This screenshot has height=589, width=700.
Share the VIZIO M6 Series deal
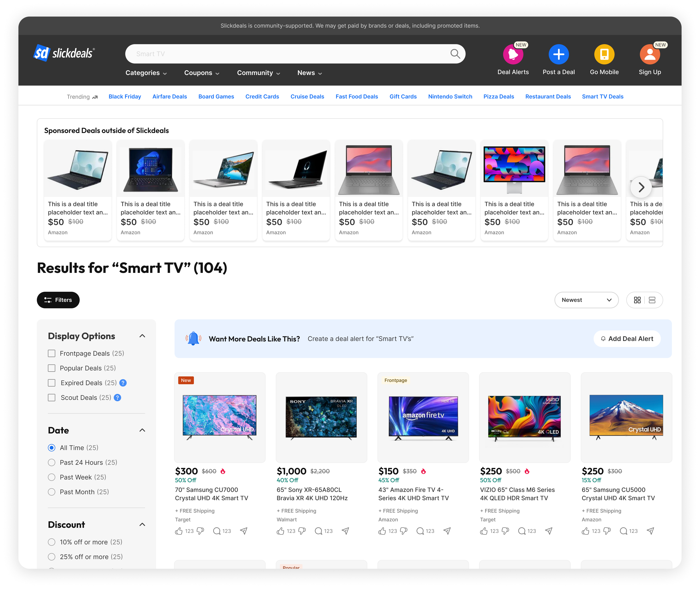[x=549, y=531]
